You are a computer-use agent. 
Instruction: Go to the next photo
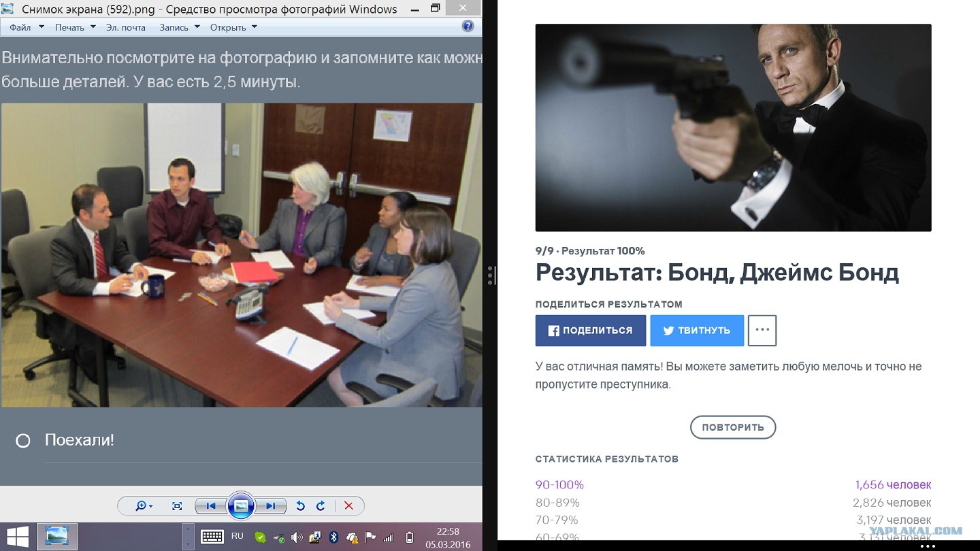point(271,506)
